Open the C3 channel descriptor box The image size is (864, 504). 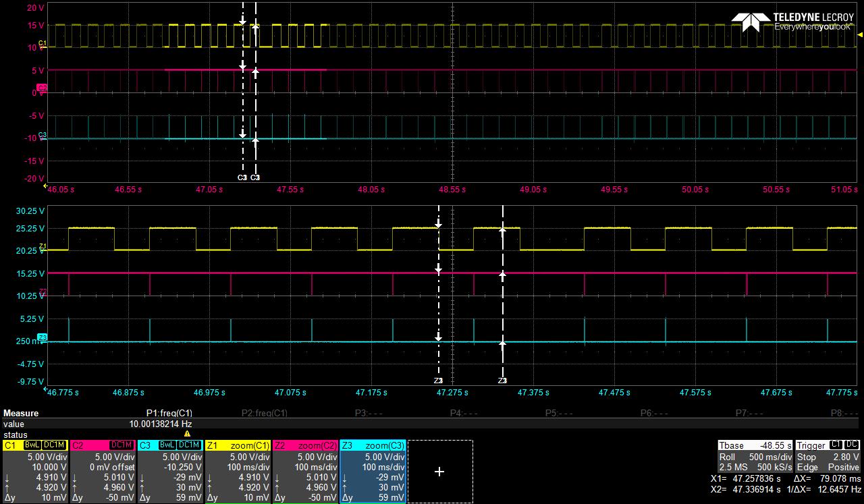tap(170, 472)
